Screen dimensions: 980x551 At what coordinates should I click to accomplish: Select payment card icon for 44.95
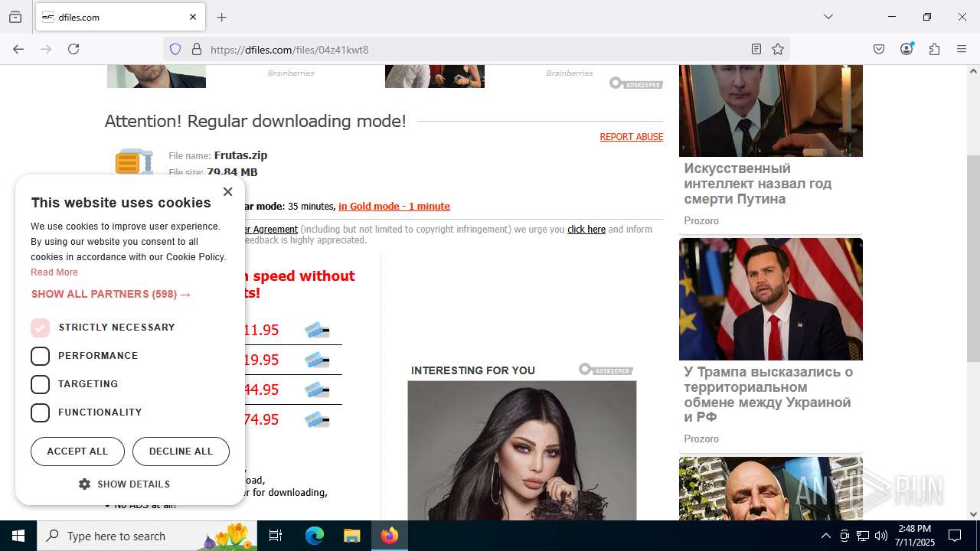(x=317, y=390)
